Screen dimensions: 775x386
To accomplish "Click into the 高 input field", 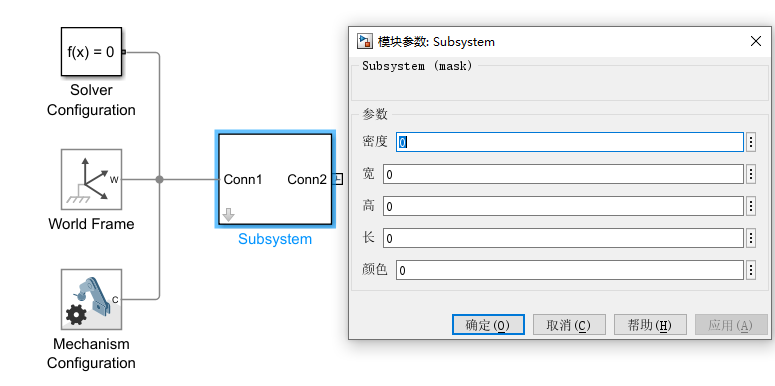I will pos(563,207).
